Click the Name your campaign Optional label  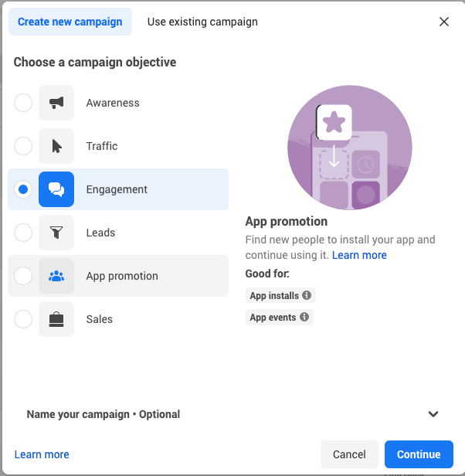(104, 414)
